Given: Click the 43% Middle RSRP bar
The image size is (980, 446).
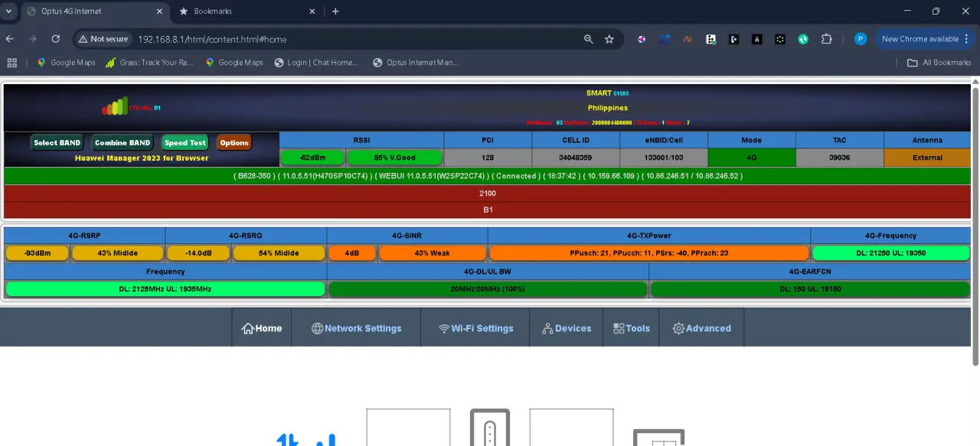Looking at the screenshot, I should [x=117, y=253].
